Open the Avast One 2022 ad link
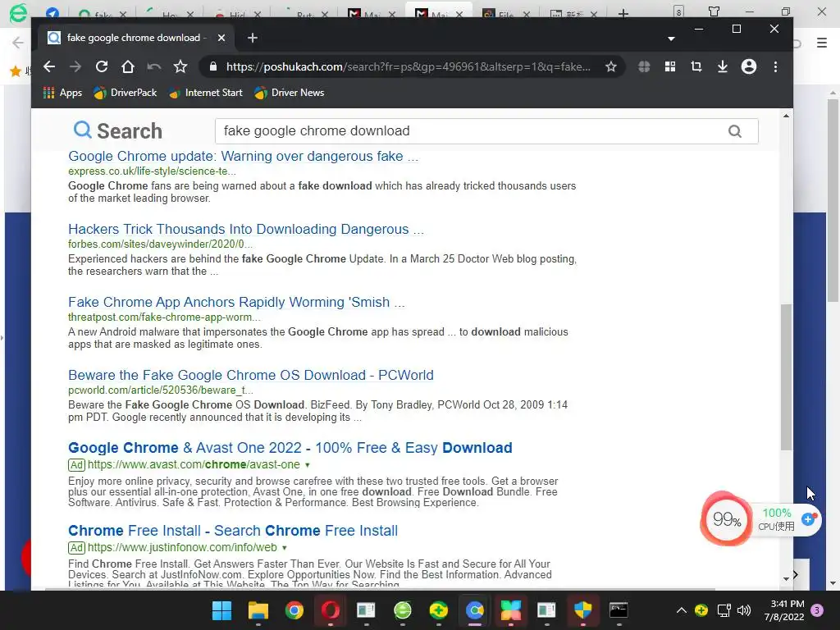The height and width of the screenshot is (630, 840). pyautogui.click(x=290, y=448)
